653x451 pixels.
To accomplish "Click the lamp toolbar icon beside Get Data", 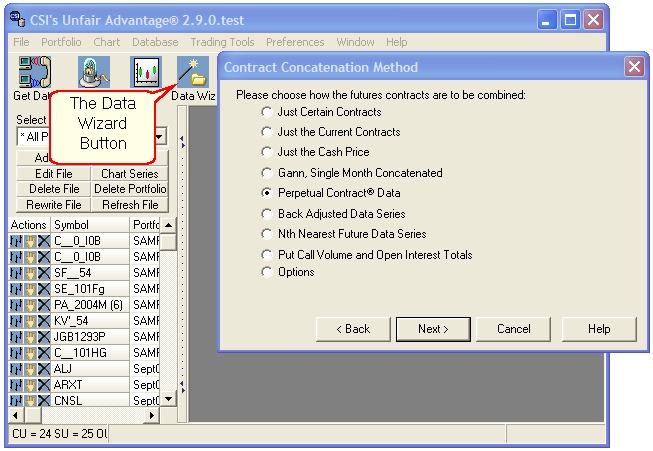I will [x=94, y=72].
